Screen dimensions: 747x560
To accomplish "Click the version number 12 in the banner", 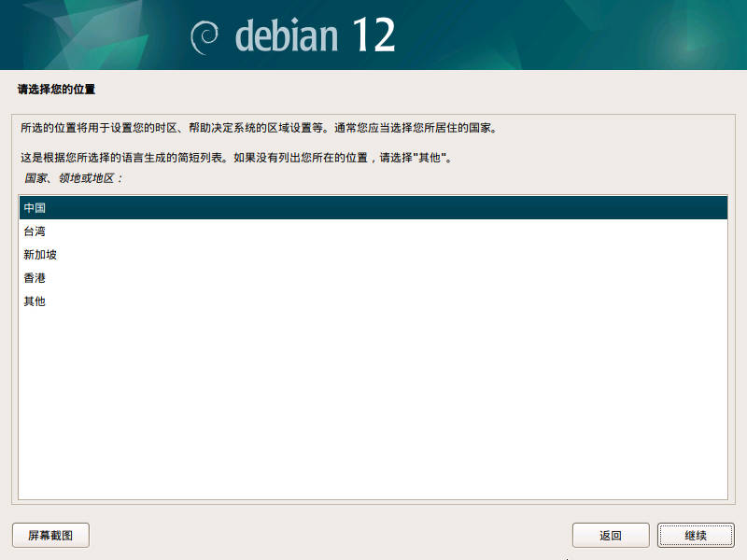I will (373, 35).
